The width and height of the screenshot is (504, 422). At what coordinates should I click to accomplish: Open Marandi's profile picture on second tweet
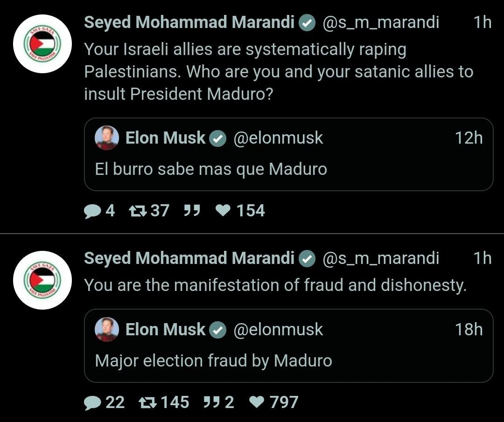click(42, 280)
